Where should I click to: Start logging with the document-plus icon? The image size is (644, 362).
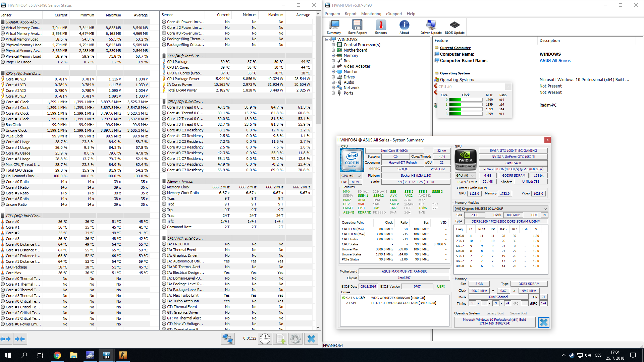[x=281, y=339]
